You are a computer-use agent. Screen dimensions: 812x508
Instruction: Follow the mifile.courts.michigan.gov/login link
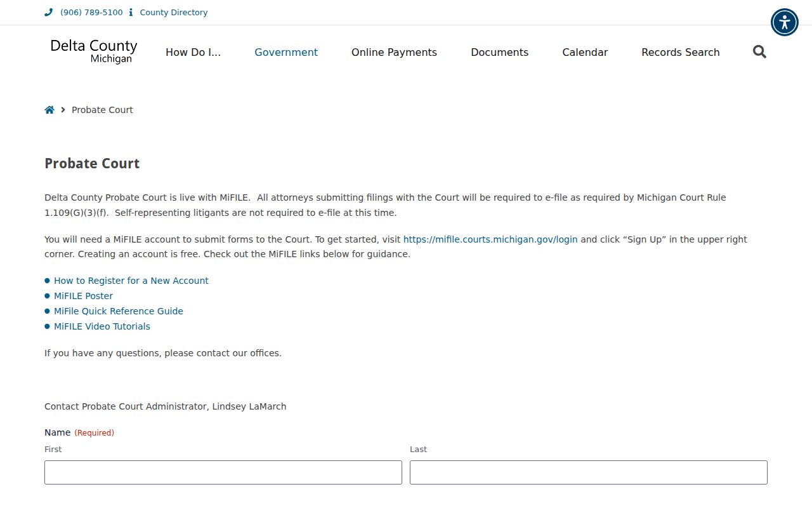pos(490,239)
